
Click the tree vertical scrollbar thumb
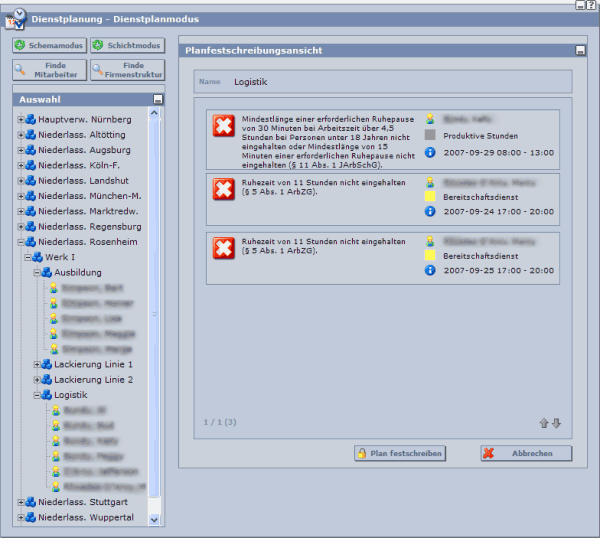pyautogui.click(x=154, y=307)
